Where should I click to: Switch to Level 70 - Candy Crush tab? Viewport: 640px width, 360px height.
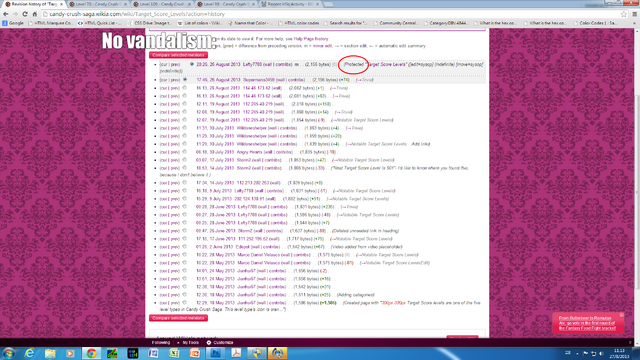click(99, 4)
